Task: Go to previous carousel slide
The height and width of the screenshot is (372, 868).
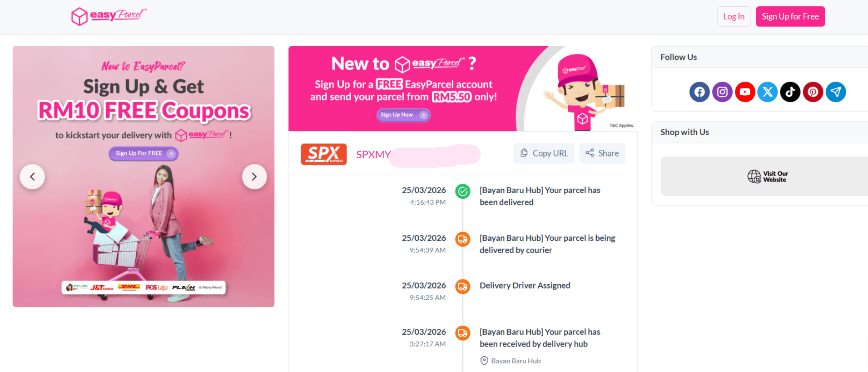Action: point(32,176)
